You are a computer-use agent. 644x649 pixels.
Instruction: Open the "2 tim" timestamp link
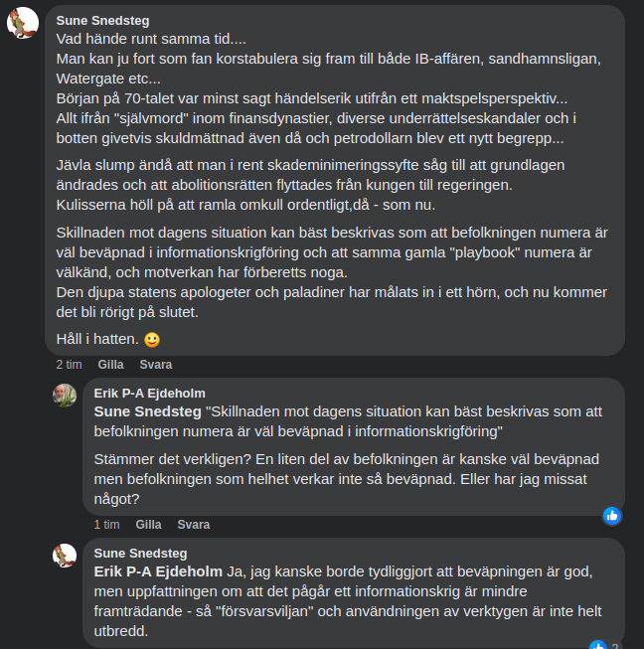pyautogui.click(x=69, y=365)
